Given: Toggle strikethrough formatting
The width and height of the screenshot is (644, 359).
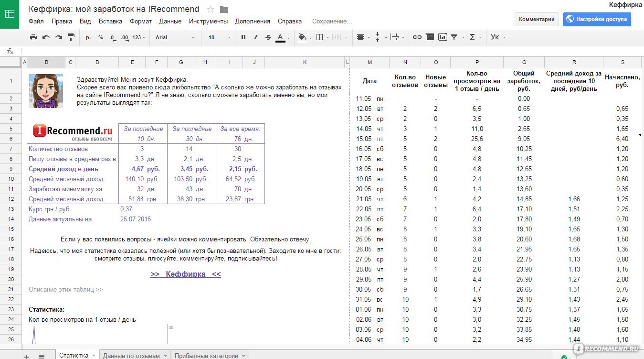Looking at the screenshot, I should [268, 37].
